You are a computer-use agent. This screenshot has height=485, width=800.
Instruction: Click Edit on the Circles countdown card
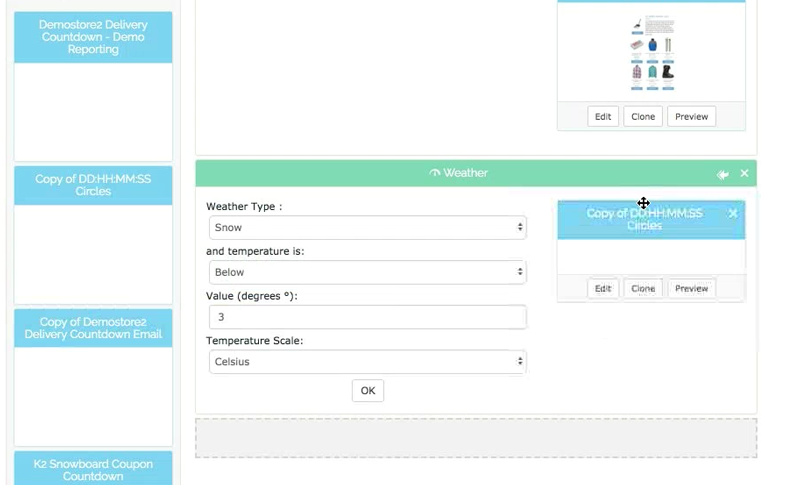[603, 289]
